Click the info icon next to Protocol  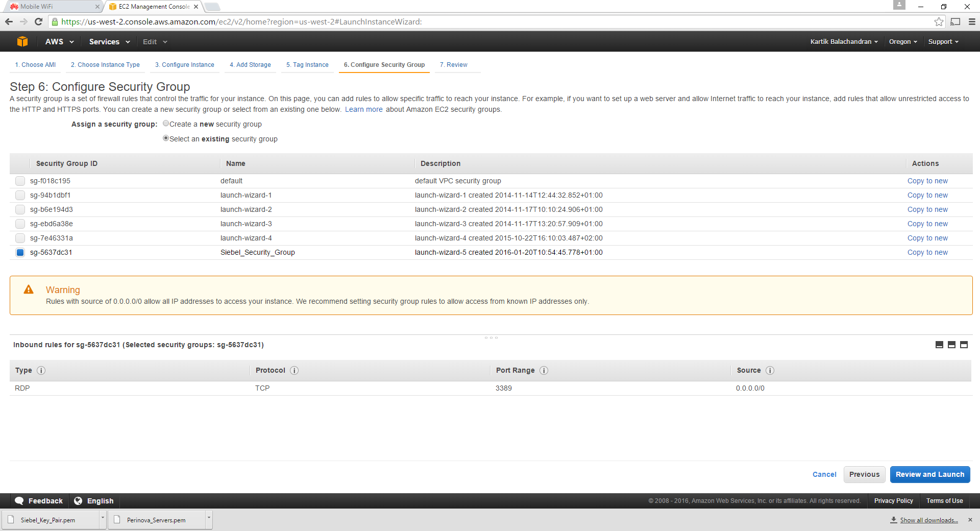click(295, 371)
